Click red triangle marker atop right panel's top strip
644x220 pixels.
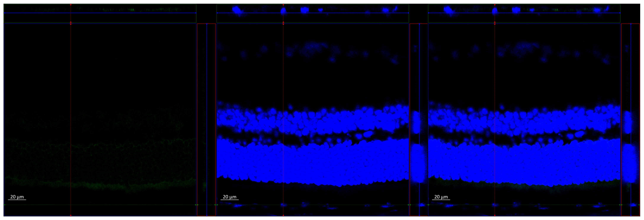(x=495, y=5)
